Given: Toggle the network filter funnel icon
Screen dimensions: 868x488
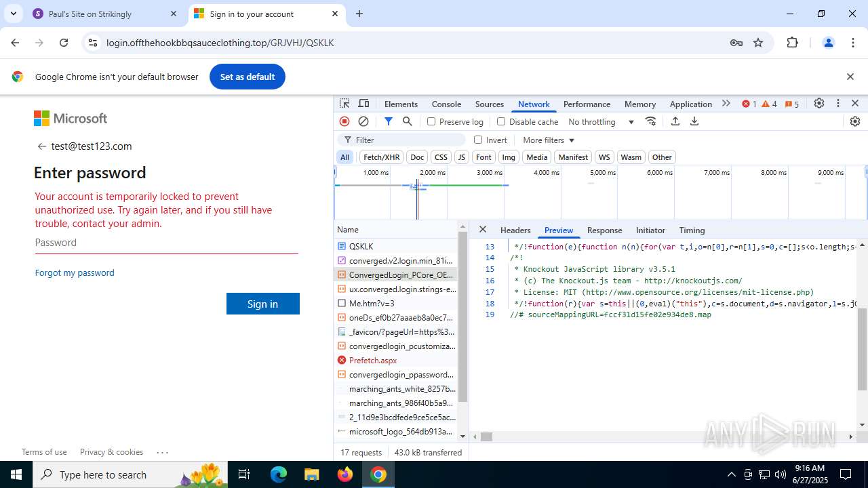Looking at the screenshot, I should click(x=389, y=121).
